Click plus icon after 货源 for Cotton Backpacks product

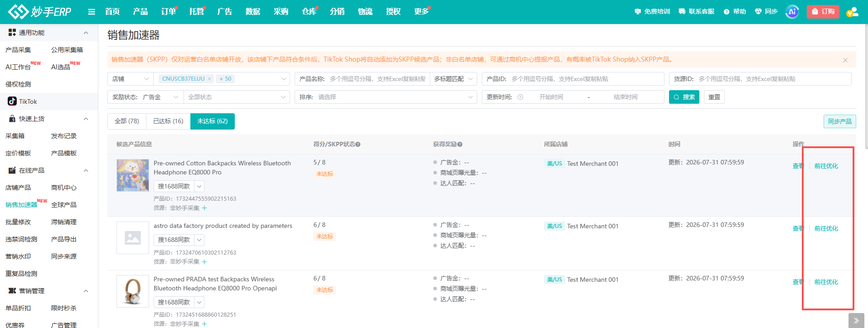coord(204,208)
